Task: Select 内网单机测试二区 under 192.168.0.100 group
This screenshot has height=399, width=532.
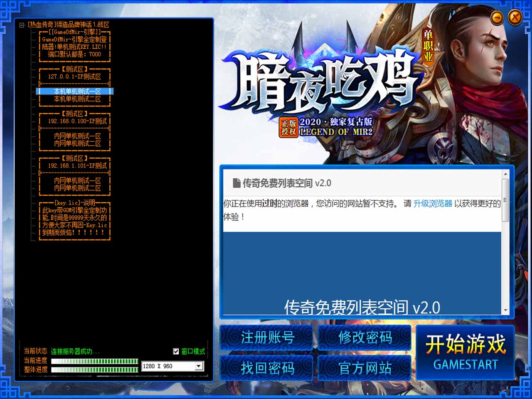Action: click(77, 143)
